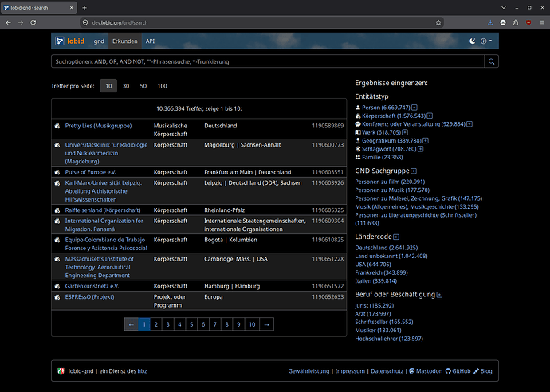Click previous page arrow
550x392 pixels.
132,324
